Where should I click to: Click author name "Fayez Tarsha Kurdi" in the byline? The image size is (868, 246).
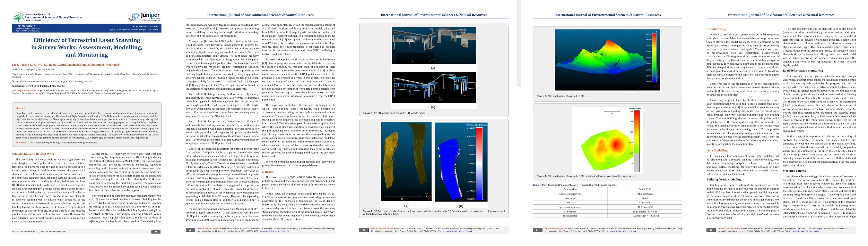(x=25, y=64)
